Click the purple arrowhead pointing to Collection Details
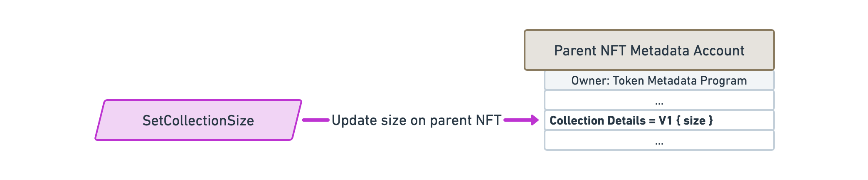The height and width of the screenshot is (180, 868). tap(535, 120)
